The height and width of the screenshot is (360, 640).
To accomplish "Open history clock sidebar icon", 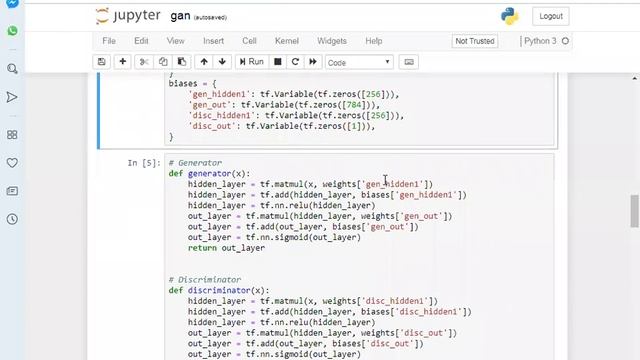I will point(12,219).
